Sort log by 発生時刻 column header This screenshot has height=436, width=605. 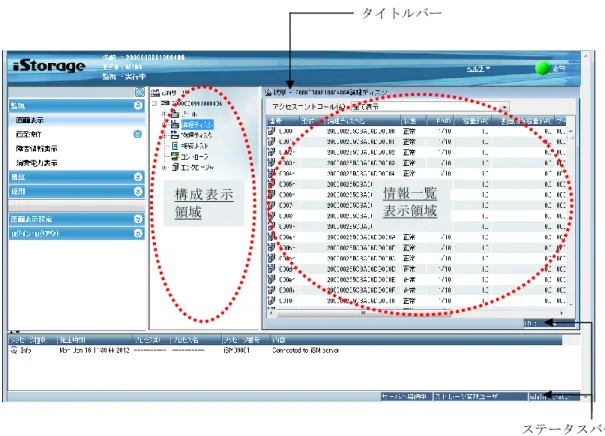[x=95, y=340]
